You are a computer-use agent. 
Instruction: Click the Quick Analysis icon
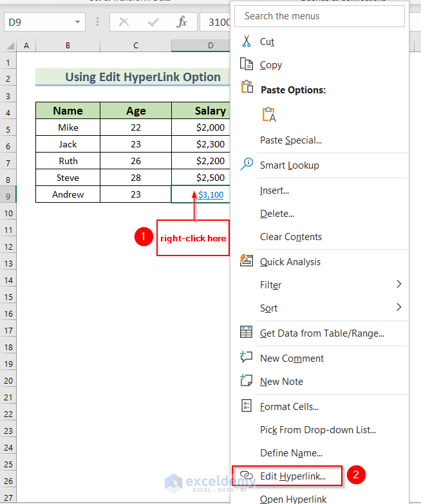[247, 260]
